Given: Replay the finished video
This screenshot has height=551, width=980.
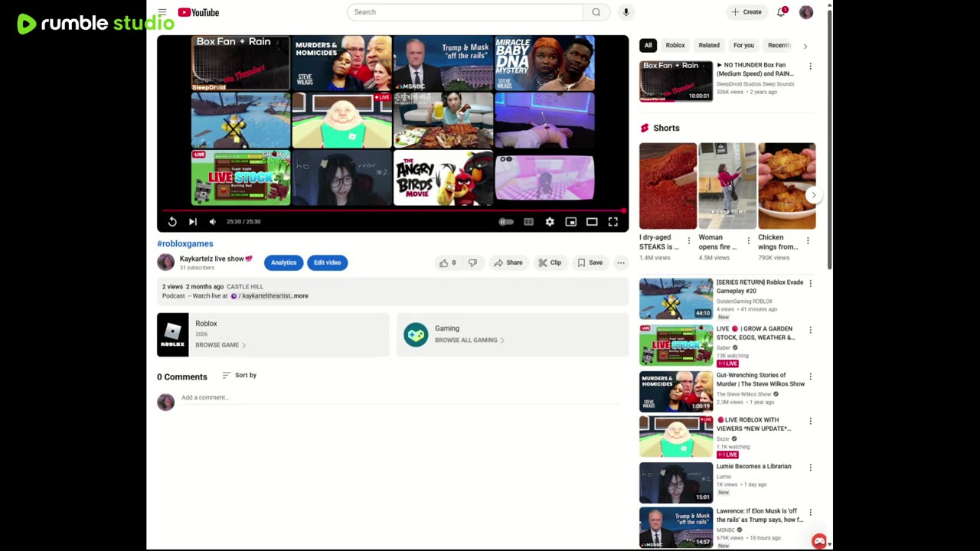Looking at the screenshot, I should click(x=172, y=222).
